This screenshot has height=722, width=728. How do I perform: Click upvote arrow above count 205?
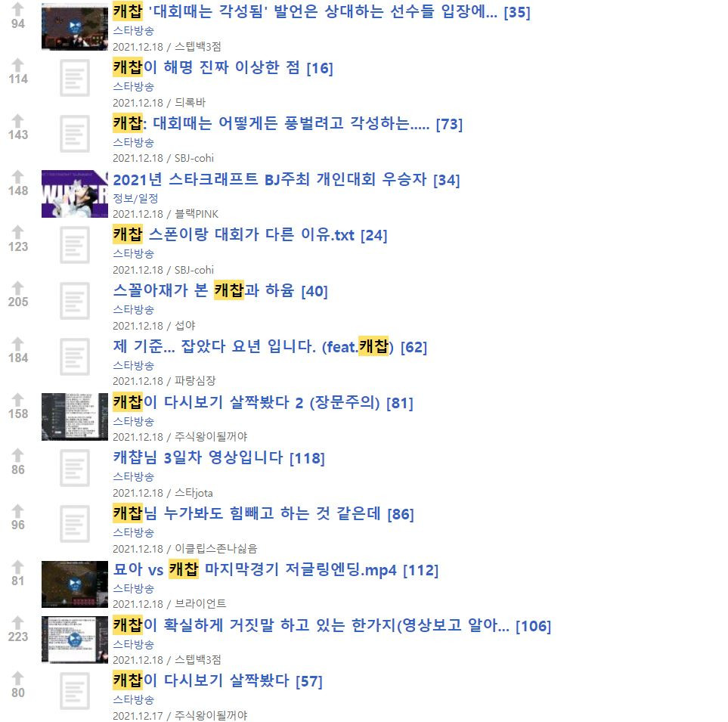point(17,287)
